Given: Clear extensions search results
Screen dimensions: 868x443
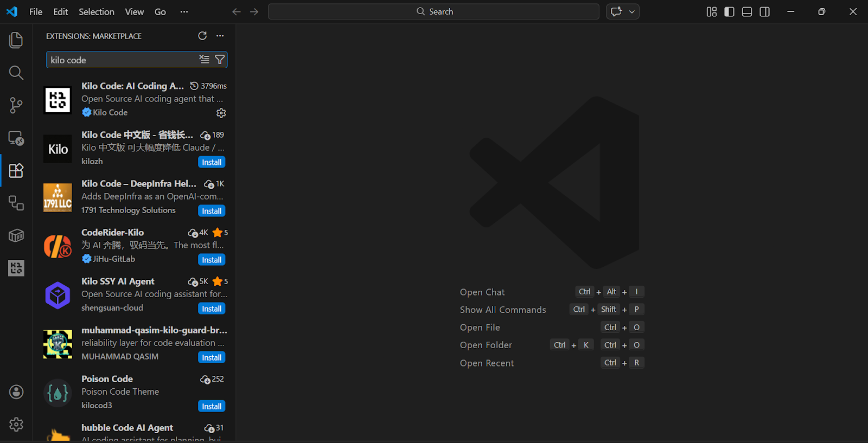Looking at the screenshot, I should click(204, 60).
